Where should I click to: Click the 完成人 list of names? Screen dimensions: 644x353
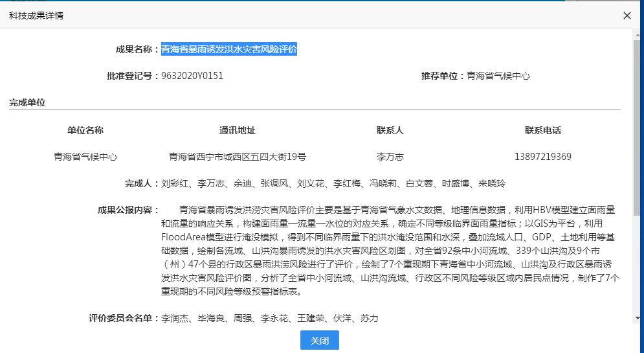(x=333, y=184)
